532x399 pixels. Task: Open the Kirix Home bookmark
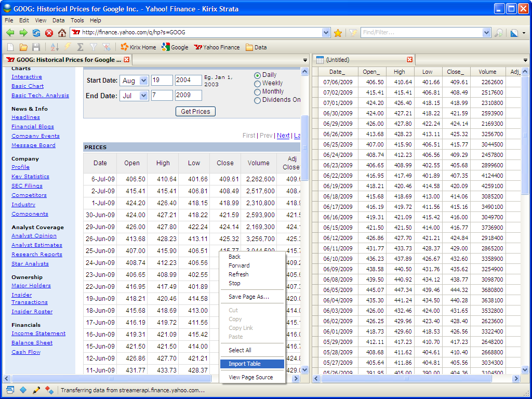[x=138, y=47]
